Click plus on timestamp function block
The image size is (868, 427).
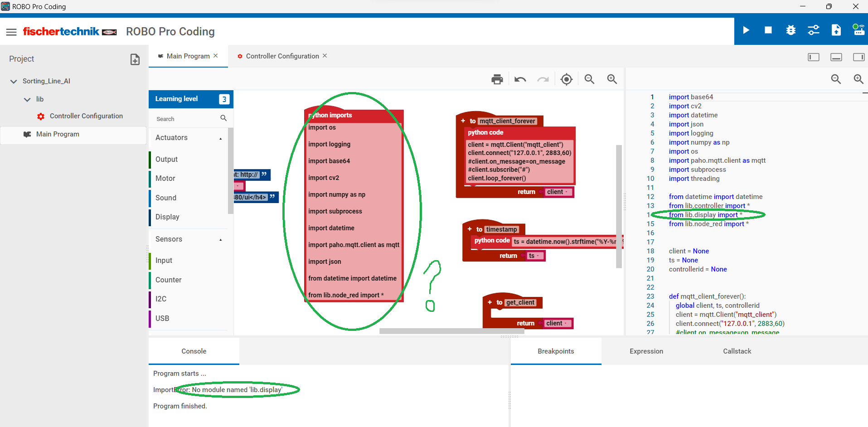click(470, 229)
